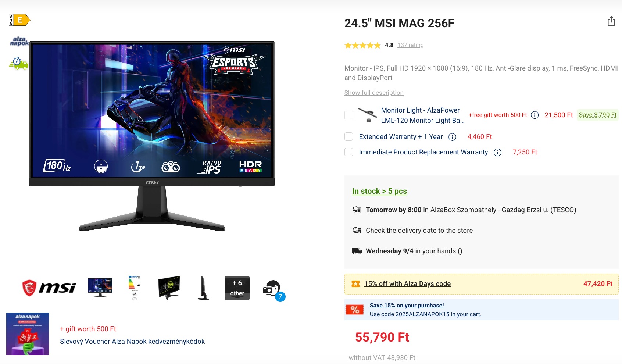Select the energy label thumbnail
The height and width of the screenshot is (364, 622).
[135, 288]
